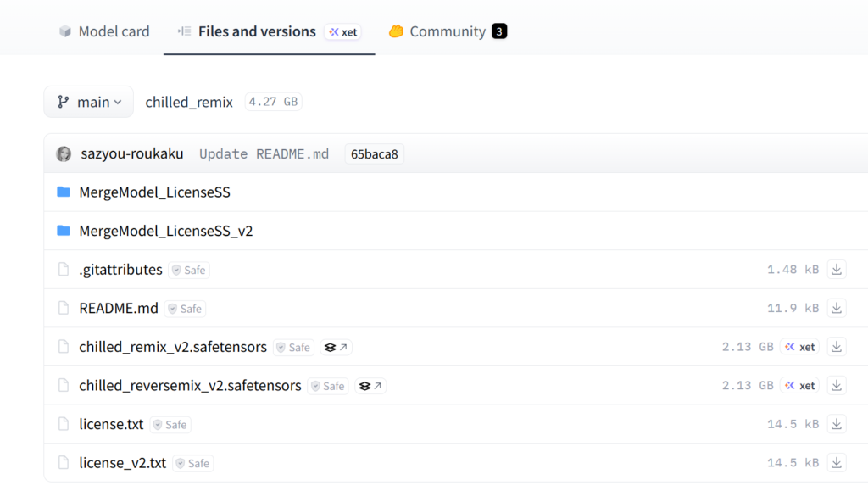Open commit hash 65baca8

tap(374, 153)
